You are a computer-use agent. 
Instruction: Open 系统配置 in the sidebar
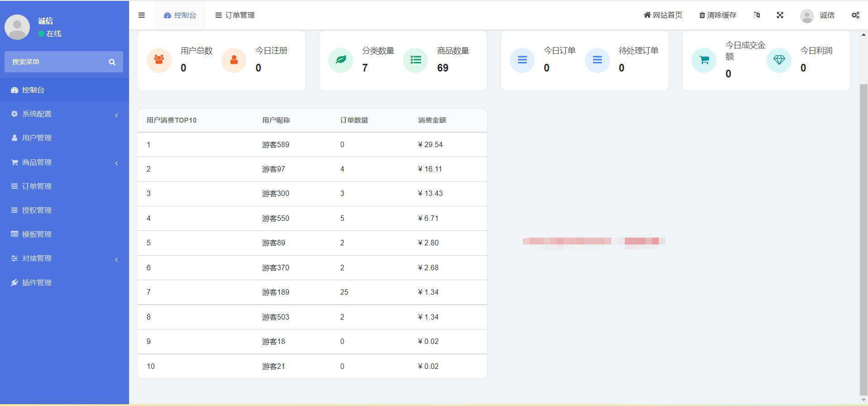coord(64,114)
